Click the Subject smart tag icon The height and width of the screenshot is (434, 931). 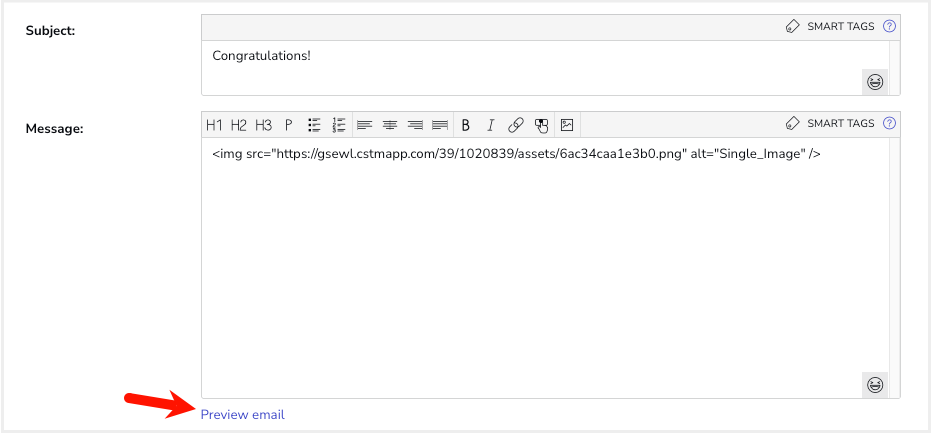(x=792, y=26)
